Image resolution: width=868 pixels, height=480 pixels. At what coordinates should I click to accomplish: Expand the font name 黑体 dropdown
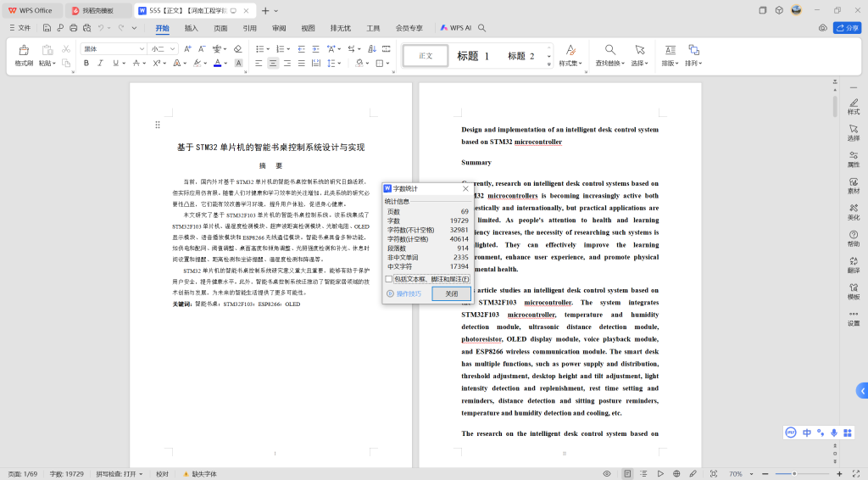point(140,49)
